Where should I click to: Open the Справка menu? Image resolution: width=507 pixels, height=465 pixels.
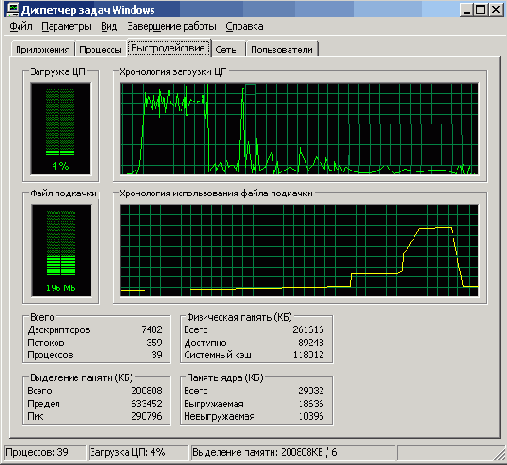pos(244,26)
